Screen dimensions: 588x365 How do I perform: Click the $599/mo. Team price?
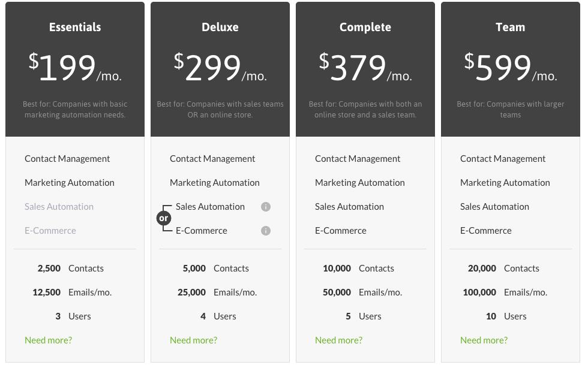pos(511,68)
